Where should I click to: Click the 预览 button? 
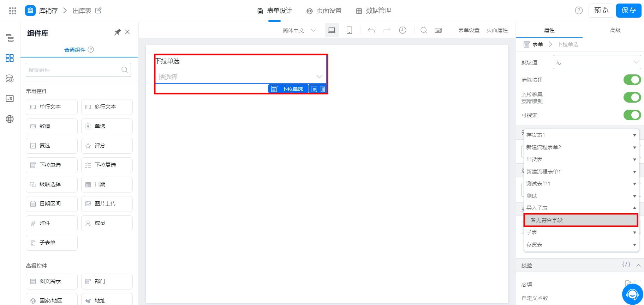tap(601, 11)
